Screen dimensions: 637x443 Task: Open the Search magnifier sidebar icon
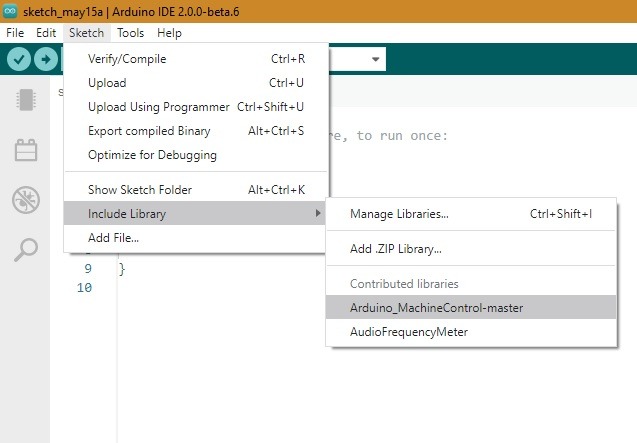click(x=26, y=249)
